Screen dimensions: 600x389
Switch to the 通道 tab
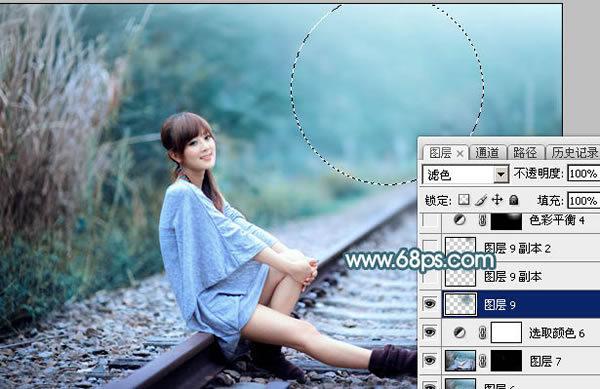click(x=487, y=153)
